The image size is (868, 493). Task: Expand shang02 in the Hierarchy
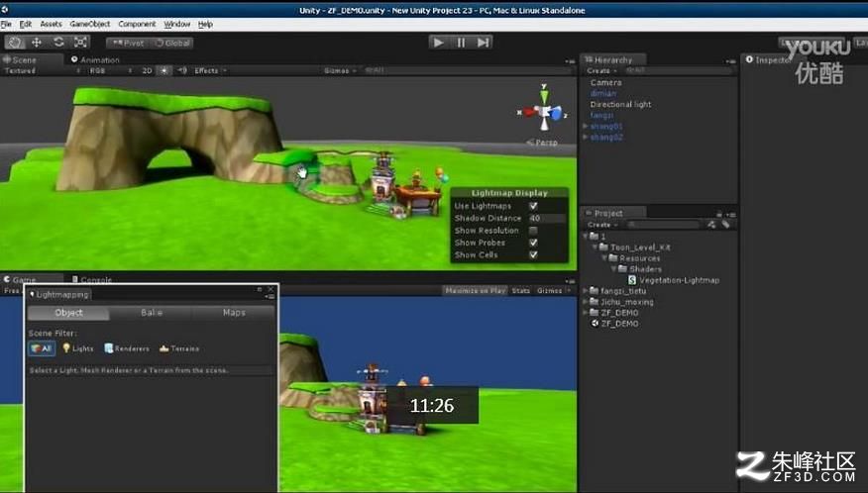pyautogui.click(x=586, y=137)
